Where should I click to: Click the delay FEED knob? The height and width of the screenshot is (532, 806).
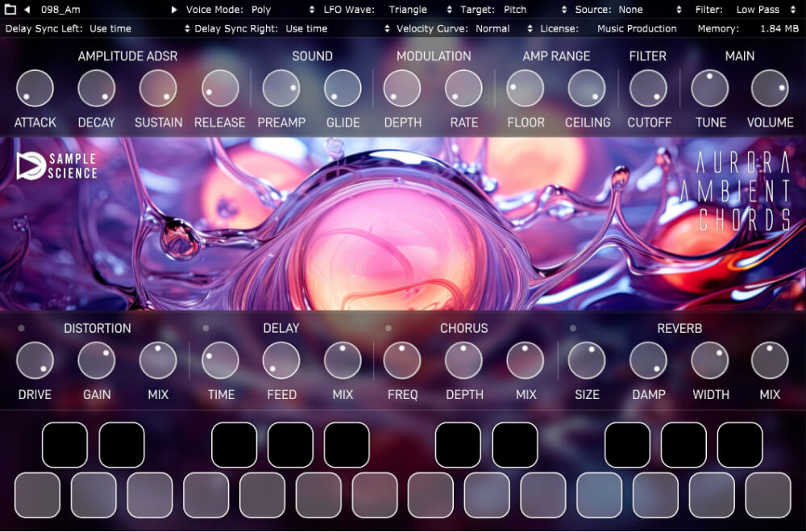281,360
